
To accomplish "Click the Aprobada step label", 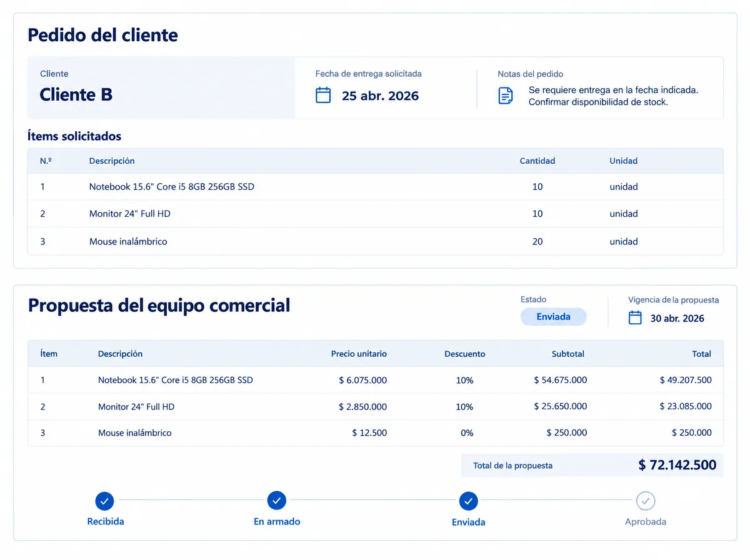I will tap(646, 521).
